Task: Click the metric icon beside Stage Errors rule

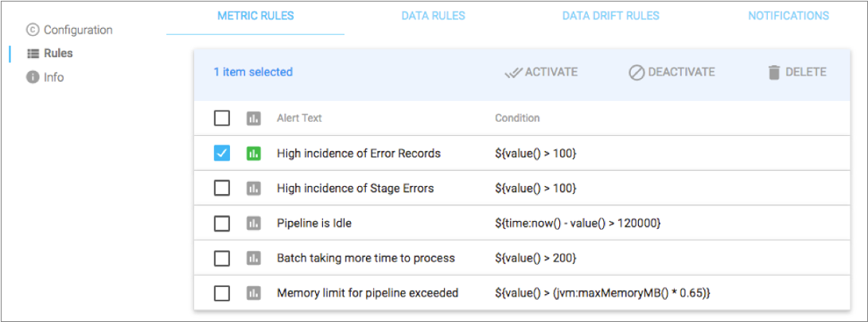Action: tap(254, 188)
